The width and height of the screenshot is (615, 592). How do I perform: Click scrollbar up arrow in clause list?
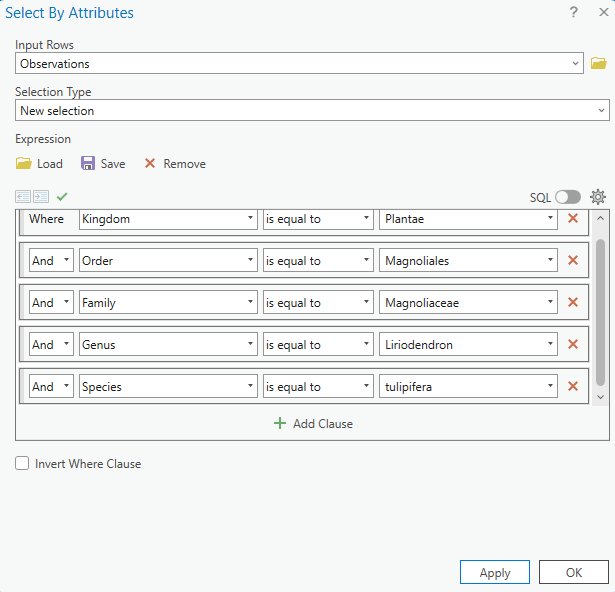tap(600, 218)
